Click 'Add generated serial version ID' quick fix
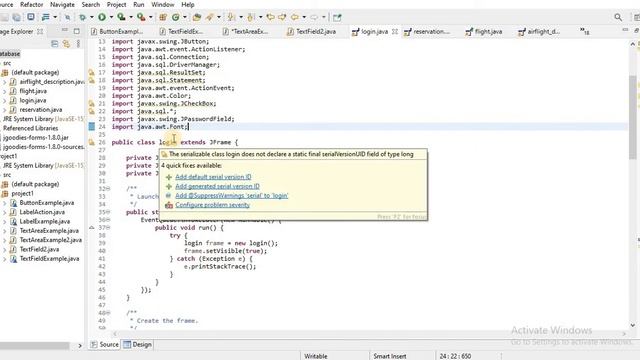This screenshot has height=360, width=640. (217, 186)
